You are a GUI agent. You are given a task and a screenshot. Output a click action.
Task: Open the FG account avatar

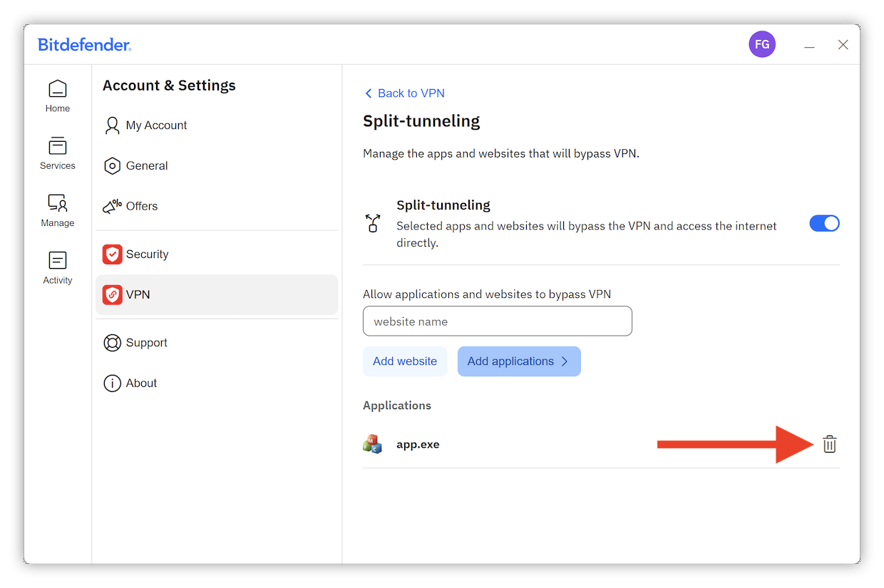(762, 44)
